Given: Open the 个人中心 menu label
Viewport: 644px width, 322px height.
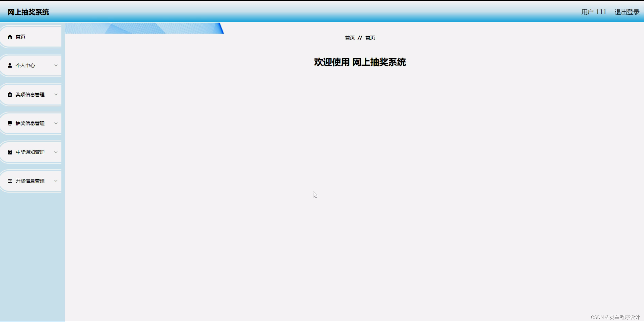Looking at the screenshot, I should tap(25, 66).
